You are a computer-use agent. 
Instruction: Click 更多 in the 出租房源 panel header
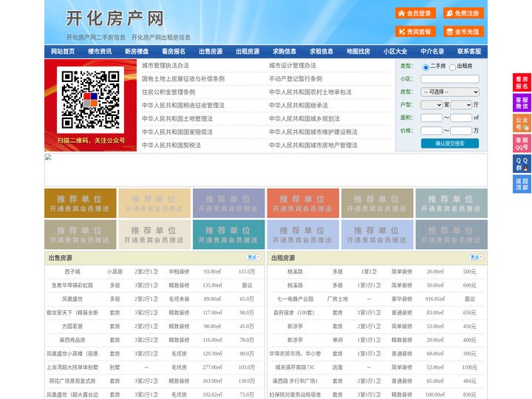[476, 258]
